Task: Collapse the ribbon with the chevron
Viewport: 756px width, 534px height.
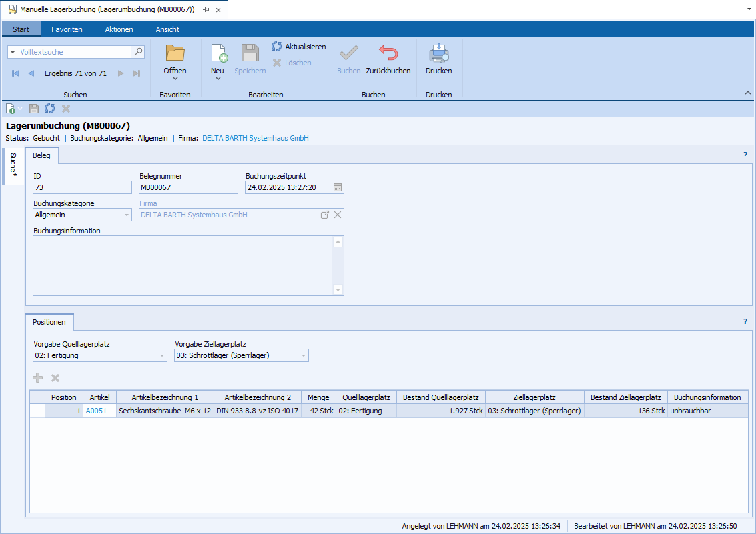Action: click(747, 93)
